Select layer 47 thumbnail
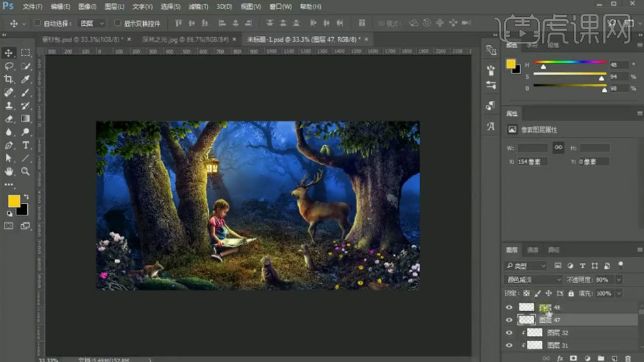 526,320
